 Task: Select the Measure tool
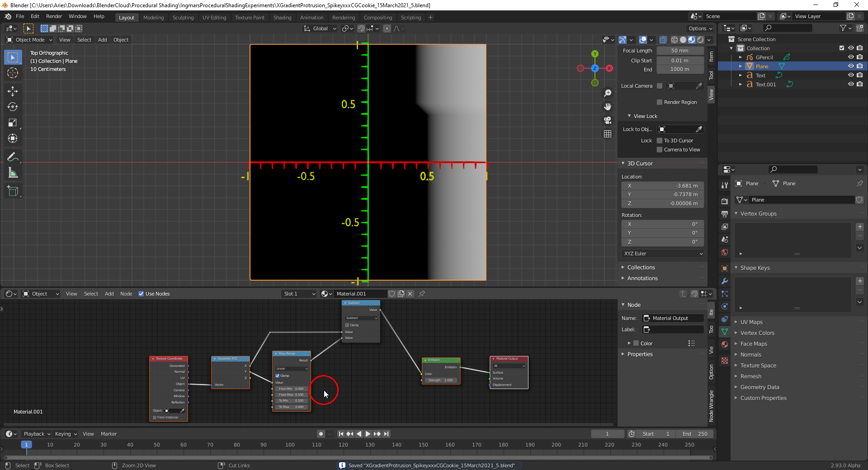pos(13,173)
